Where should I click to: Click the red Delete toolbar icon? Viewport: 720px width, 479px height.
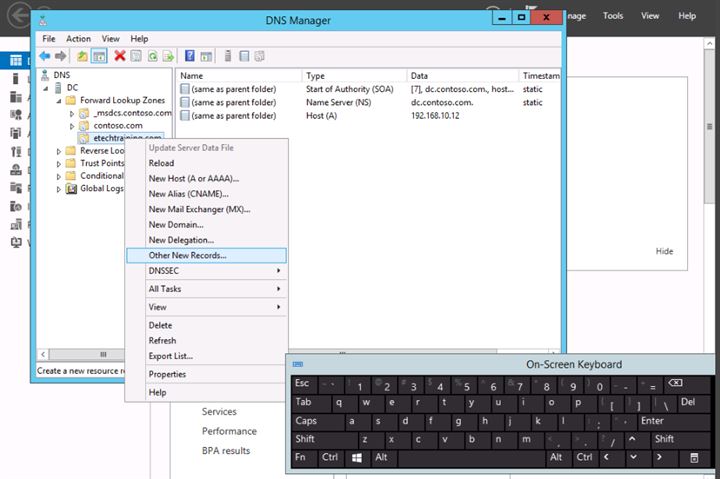[x=120, y=56]
